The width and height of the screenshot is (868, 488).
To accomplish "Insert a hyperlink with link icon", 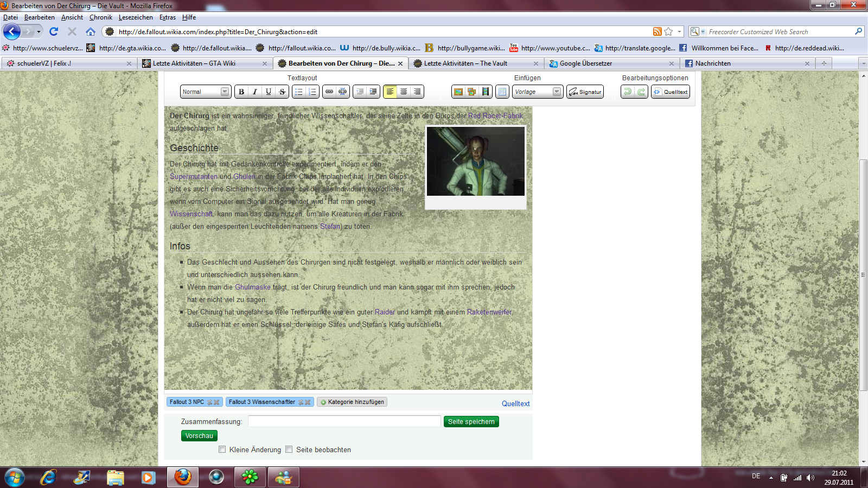I will [329, 92].
